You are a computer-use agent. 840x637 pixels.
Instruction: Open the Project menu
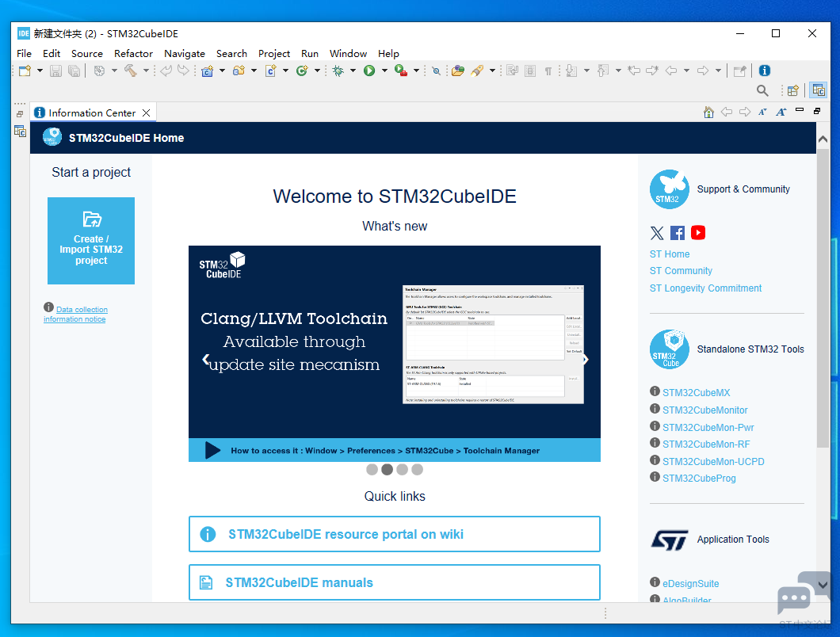[x=274, y=53]
